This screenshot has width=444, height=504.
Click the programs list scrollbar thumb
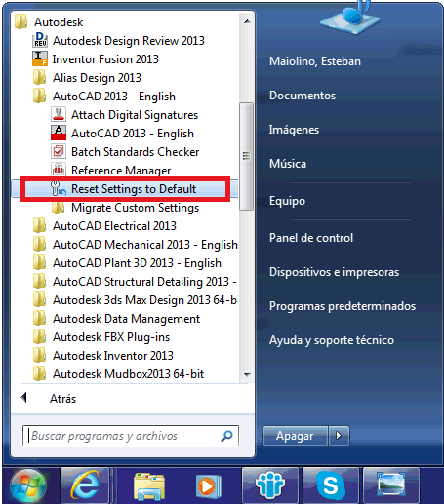pyautogui.click(x=246, y=156)
